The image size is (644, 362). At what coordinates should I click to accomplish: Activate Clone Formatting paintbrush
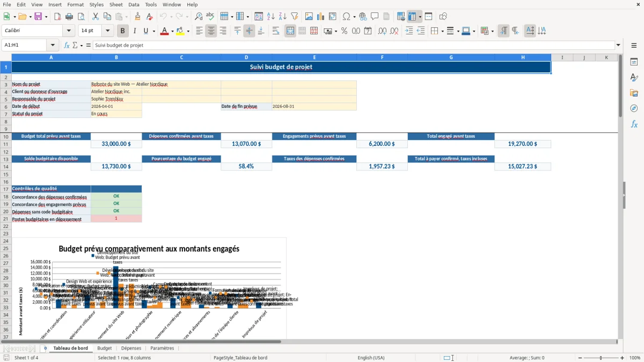[x=137, y=17]
